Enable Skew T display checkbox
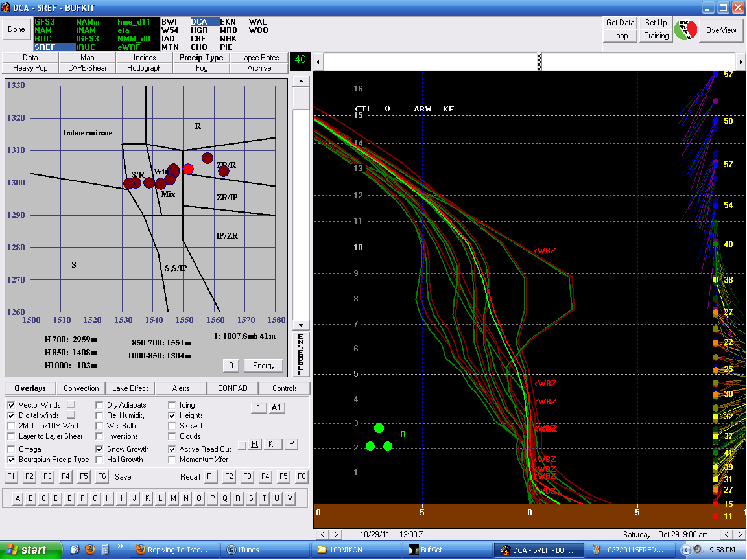Image resolution: width=747 pixels, height=560 pixels. click(172, 426)
